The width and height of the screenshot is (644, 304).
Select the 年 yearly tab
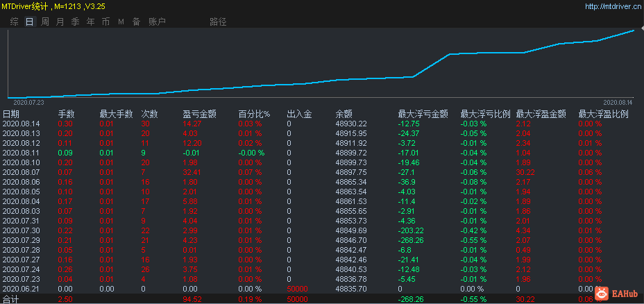coord(90,22)
